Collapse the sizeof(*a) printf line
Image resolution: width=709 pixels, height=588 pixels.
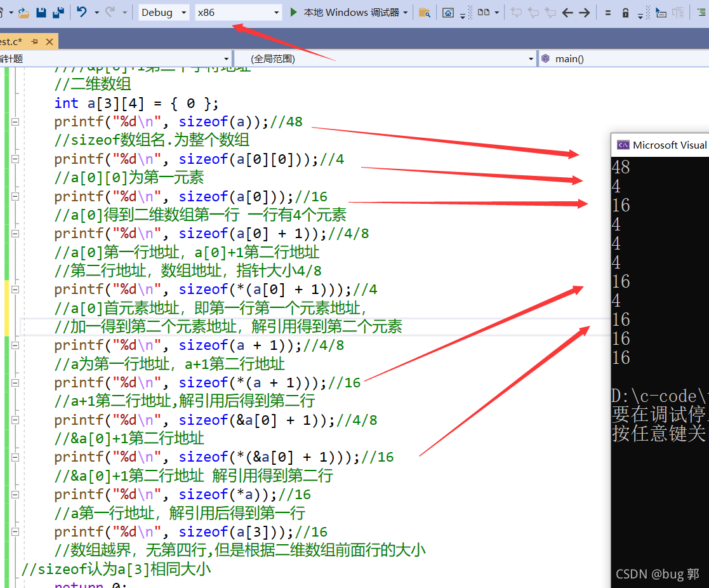[x=15, y=495]
